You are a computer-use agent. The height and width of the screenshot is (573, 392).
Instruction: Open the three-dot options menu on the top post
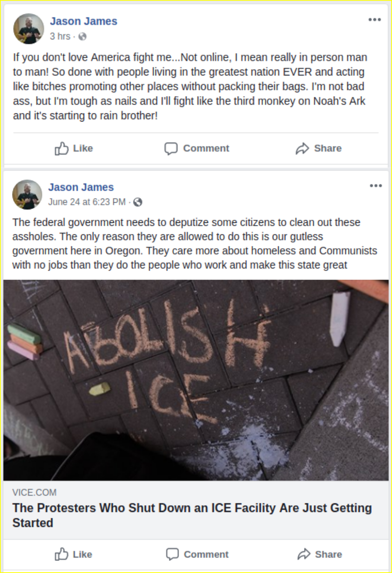374,20
